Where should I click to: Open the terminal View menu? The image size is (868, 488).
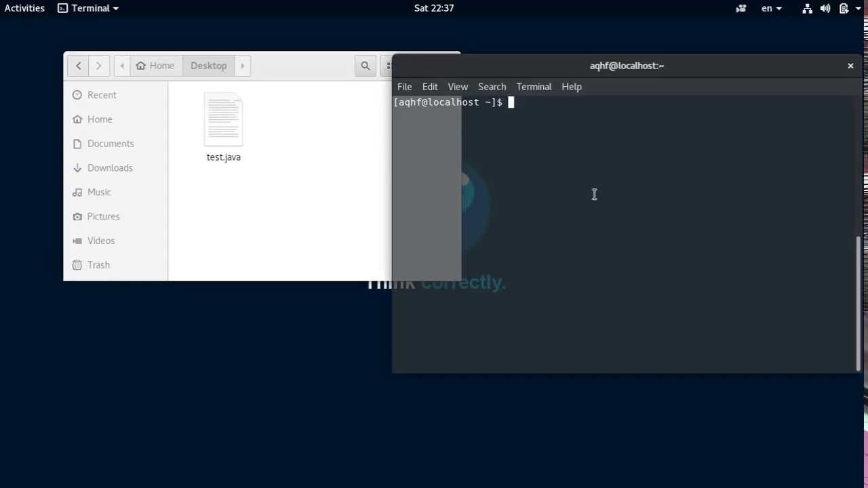[458, 87]
